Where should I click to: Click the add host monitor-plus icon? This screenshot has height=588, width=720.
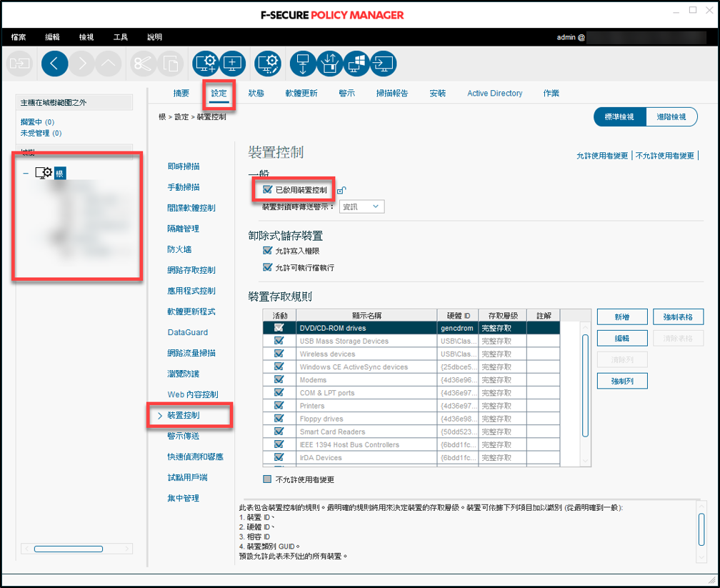(232, 64)
